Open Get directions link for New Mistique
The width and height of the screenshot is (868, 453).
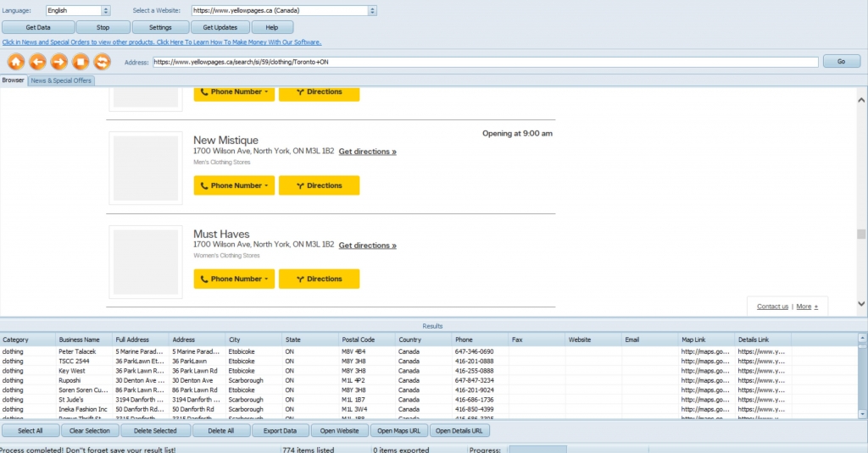pyautogui.click(x=368, y=152)
